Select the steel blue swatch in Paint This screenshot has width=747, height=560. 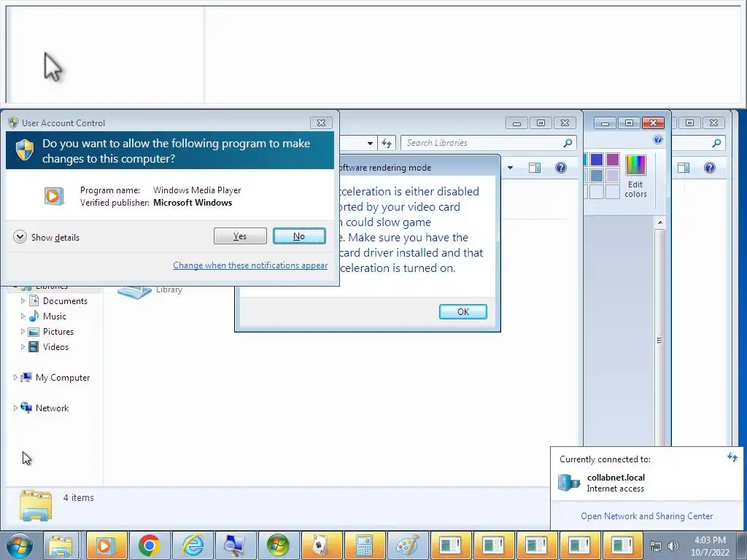pos(597,176)
